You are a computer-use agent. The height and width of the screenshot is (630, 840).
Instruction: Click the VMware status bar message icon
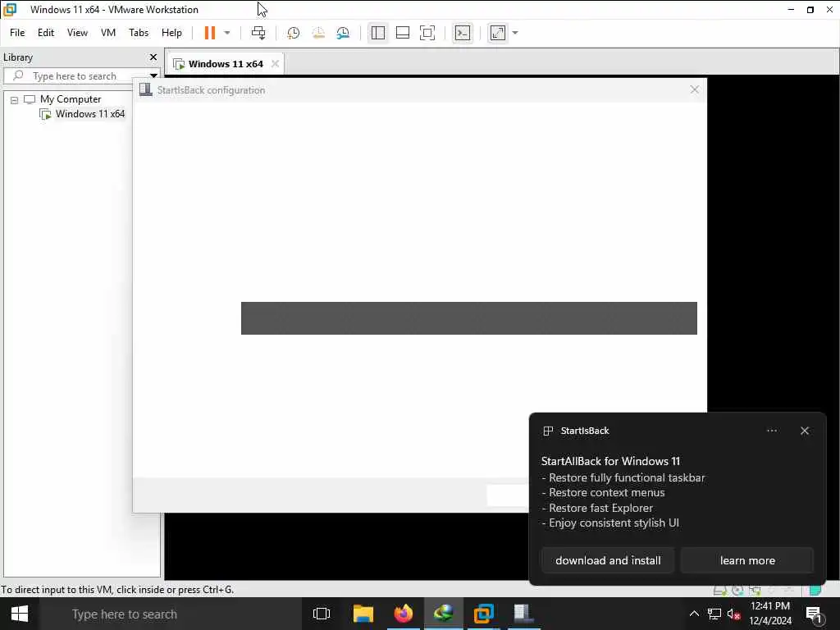[815, 590]
